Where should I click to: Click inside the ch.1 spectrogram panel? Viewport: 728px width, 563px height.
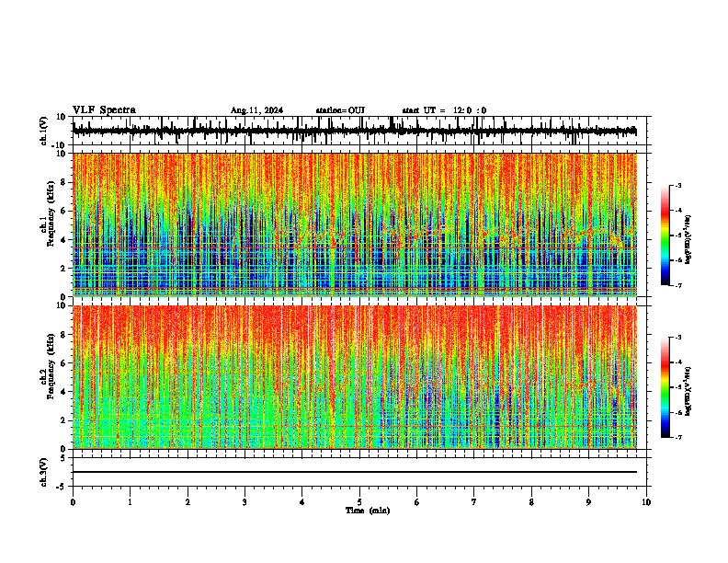click(354, 224)
